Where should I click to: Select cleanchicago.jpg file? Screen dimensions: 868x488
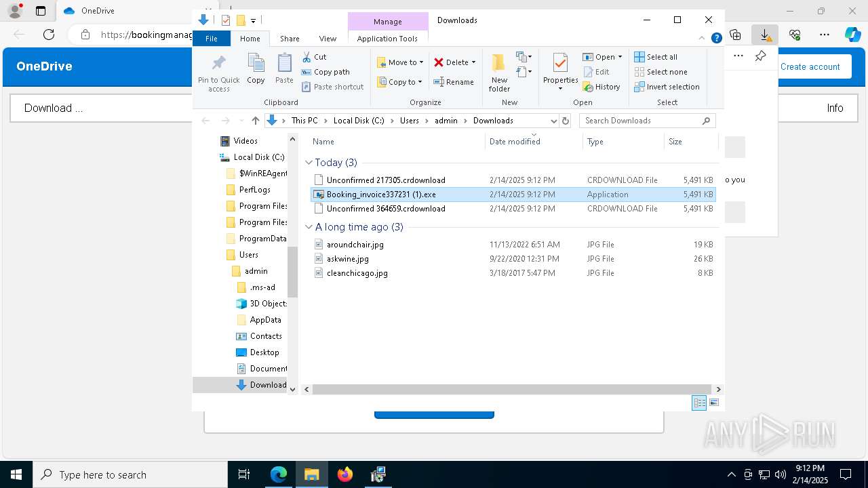[513, 273]
